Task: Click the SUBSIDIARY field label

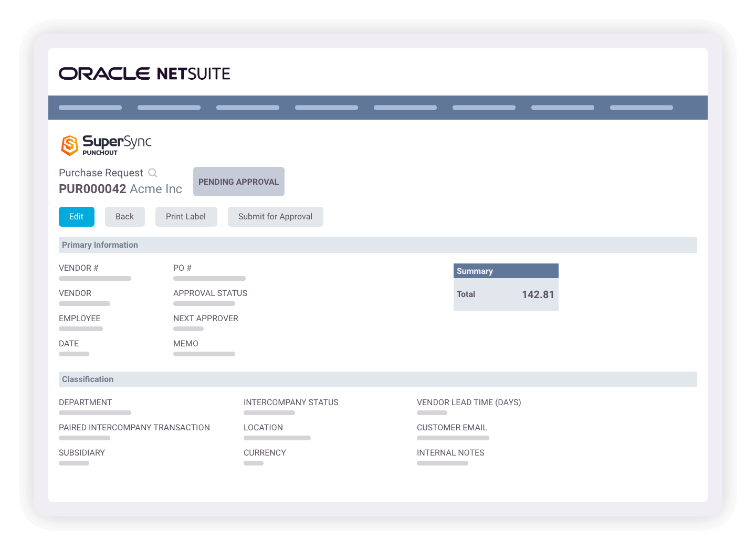Action: click(x=82, y=453)
